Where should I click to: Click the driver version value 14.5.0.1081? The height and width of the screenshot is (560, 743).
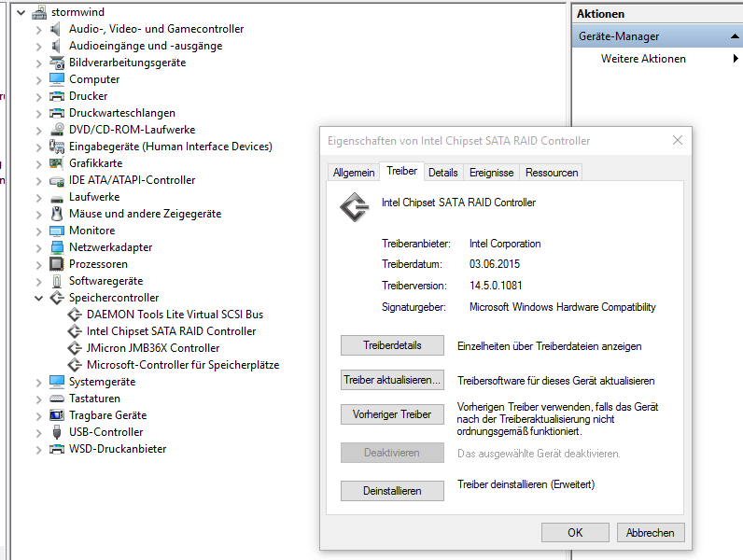[x=496, y=286]
